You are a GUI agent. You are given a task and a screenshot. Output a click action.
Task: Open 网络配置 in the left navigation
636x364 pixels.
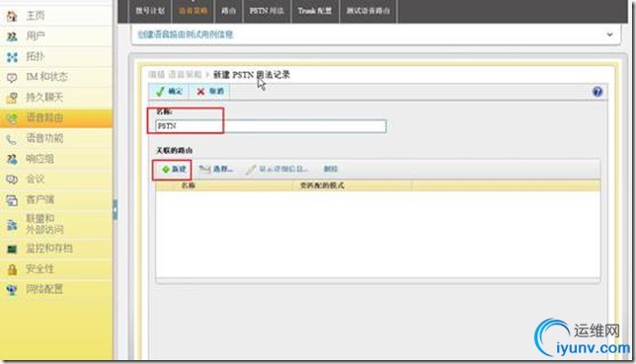(56, 290)
